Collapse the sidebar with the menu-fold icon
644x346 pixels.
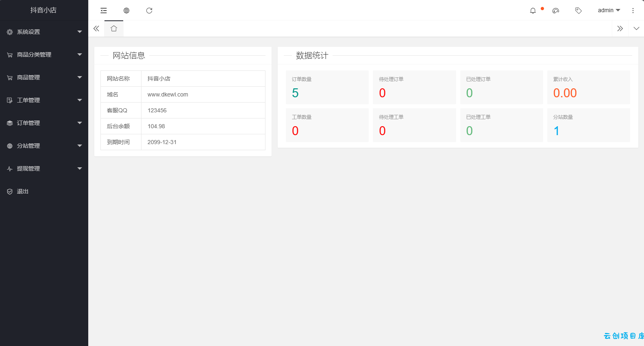point(104,11)
